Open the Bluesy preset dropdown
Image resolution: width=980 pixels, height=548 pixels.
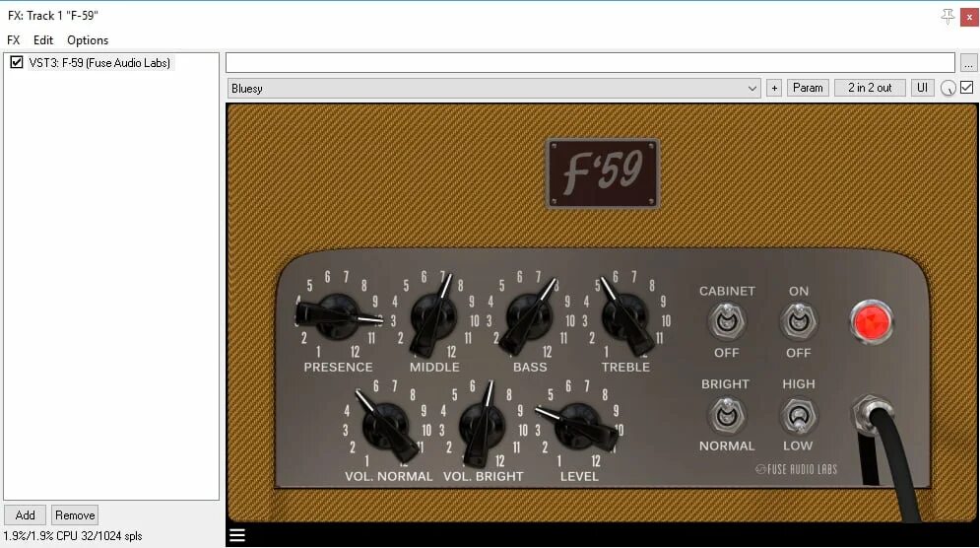click(493, 88)
